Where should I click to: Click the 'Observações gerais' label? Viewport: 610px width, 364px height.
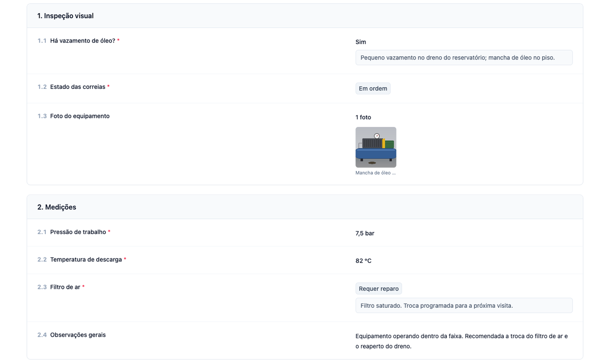coord(78,335)
